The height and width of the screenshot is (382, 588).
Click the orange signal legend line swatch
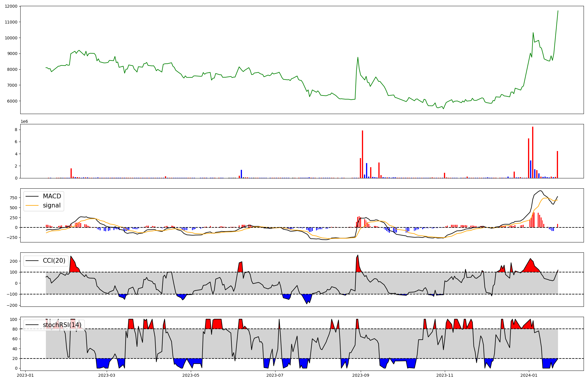click(x=32, y=205)
